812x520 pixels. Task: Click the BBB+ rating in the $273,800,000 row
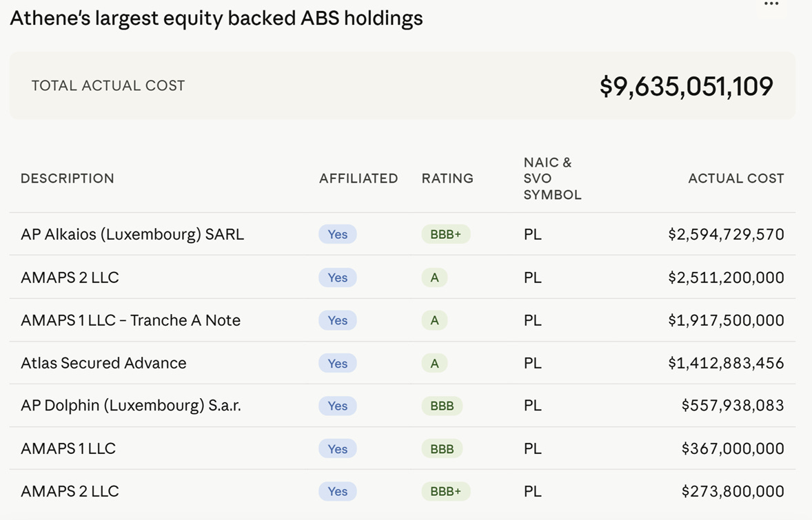point(446,491)
